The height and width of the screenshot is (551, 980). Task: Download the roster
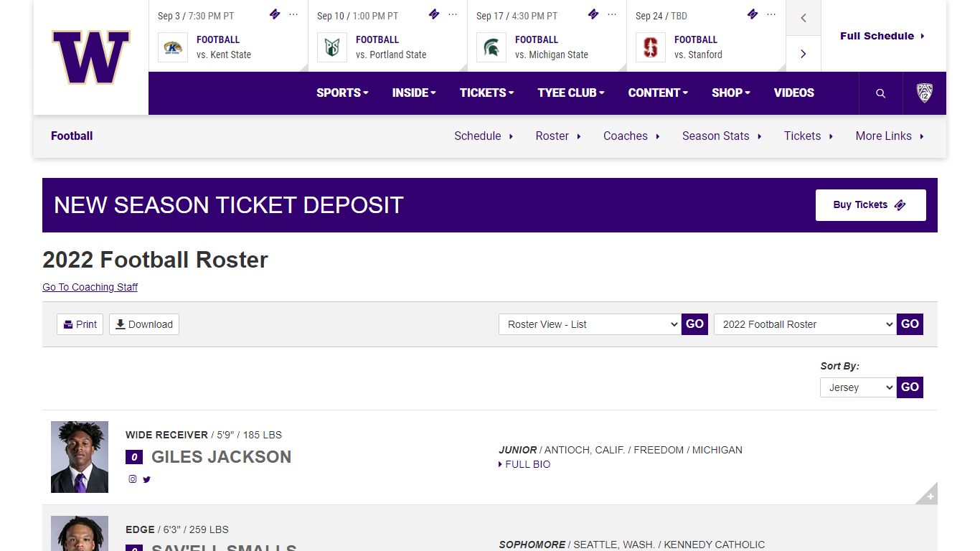[x=144, y=324]
